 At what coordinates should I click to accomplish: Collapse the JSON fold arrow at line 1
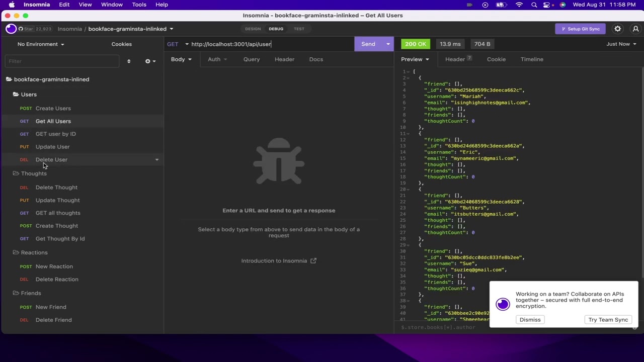pos(408,72)
